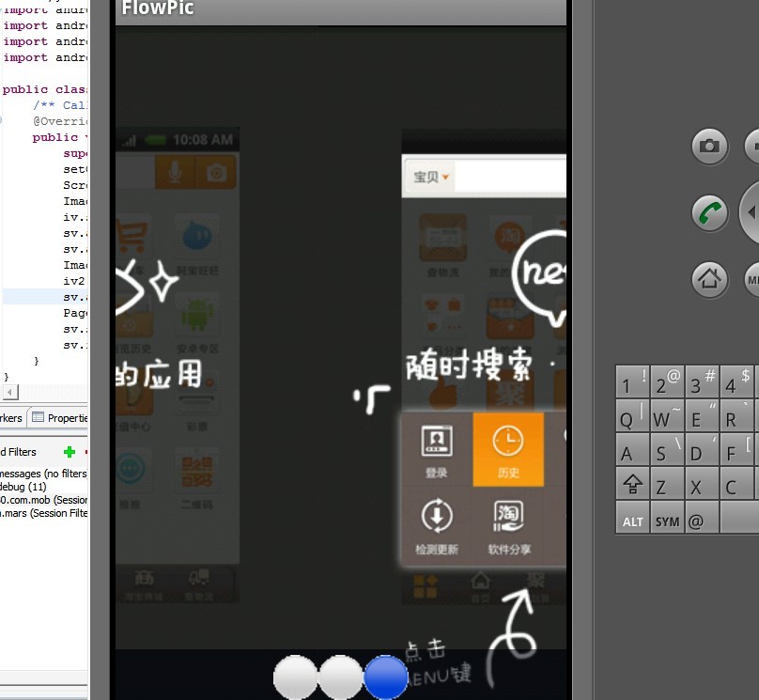The height and width of the screenshot is (700, 759).
Task: Click the keyboard shift arrow key
Action: click(632, 483)
